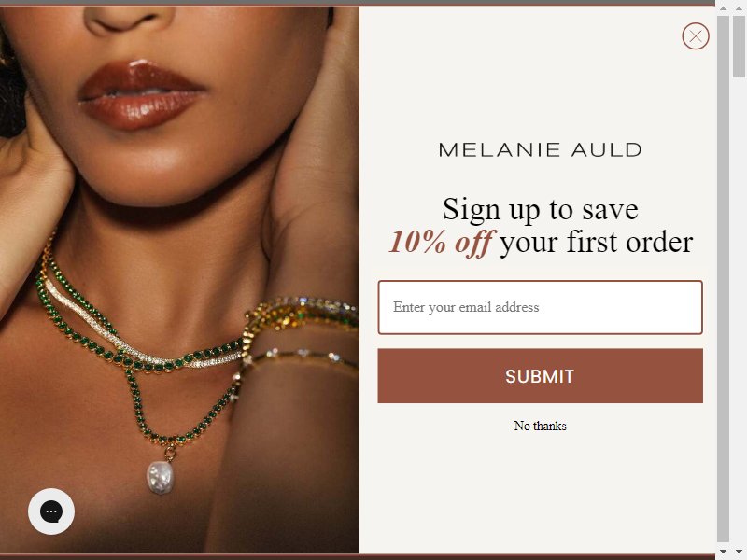The image size is (747, 560).
Task: Dismiss the offer via No thanks link
Action: click(x=540, y=426)
